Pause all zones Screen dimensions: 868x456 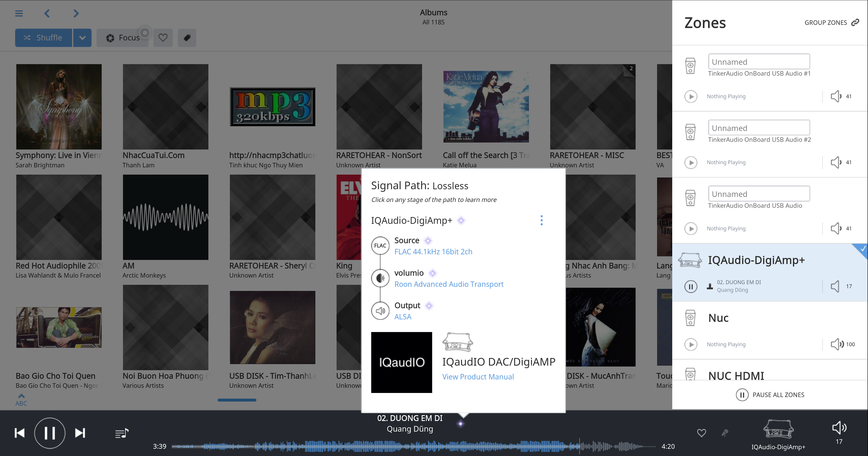[x=770, y=395]
